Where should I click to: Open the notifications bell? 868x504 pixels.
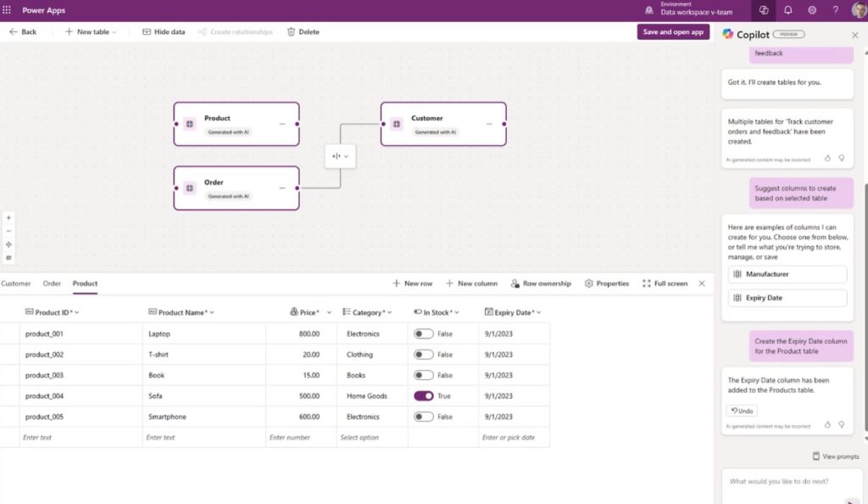[x=787, y=10]
